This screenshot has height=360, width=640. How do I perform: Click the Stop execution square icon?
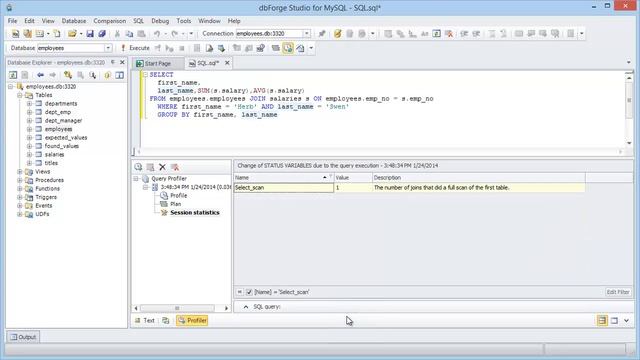(x=182, y=48)
